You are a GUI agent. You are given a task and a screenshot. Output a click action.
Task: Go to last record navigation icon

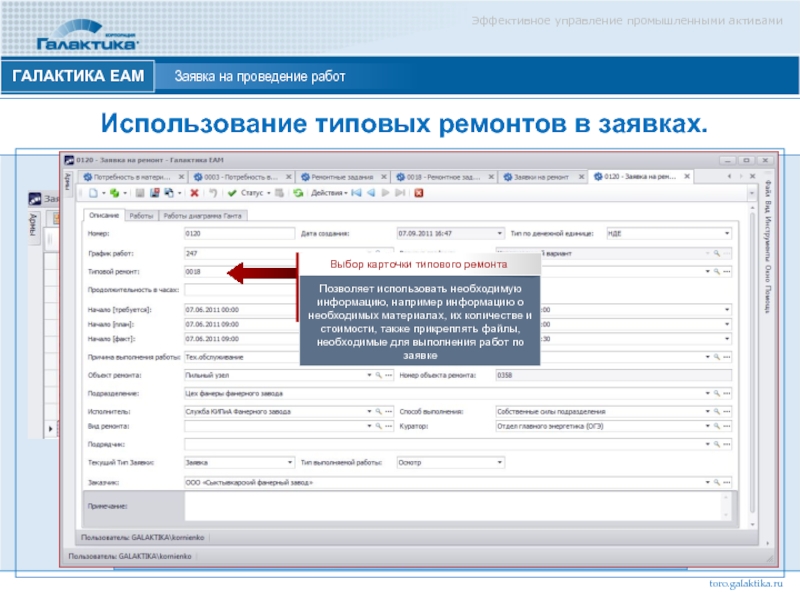pos(400,193)
